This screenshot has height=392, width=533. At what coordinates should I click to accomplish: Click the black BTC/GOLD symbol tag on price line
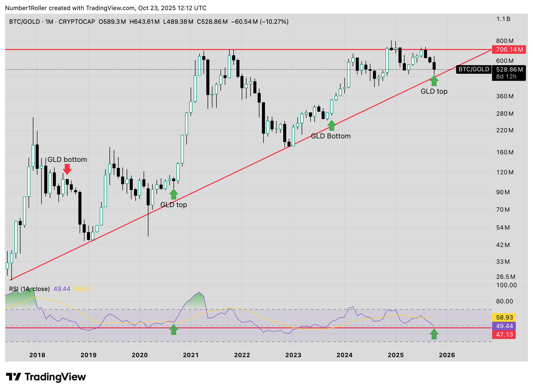click(474, 69)
